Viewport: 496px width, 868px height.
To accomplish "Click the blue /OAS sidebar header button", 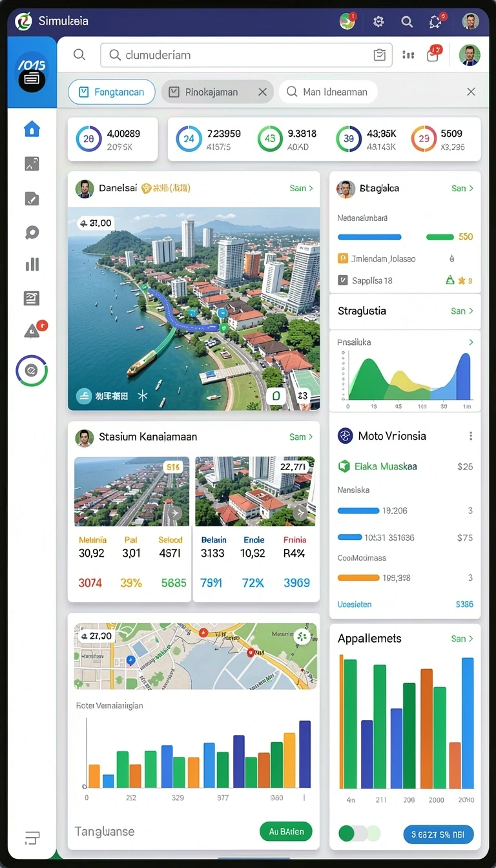I will [x=32, y=71].
